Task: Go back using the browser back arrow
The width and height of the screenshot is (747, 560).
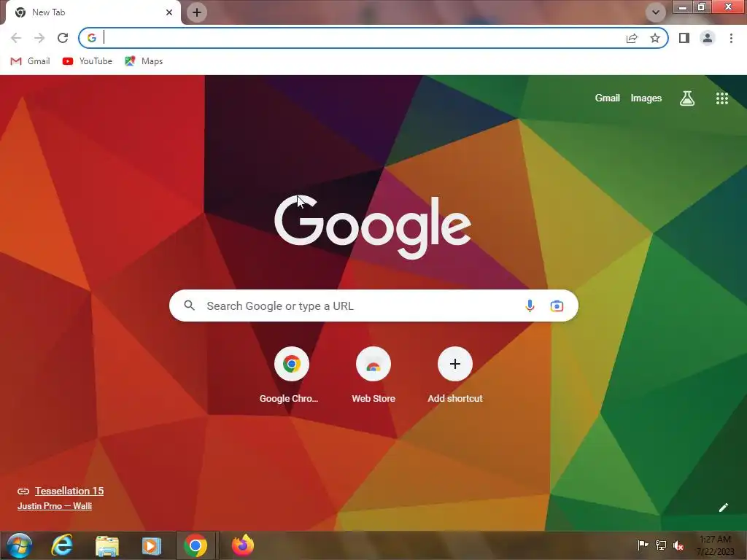Action: click(x=16, y=38)
